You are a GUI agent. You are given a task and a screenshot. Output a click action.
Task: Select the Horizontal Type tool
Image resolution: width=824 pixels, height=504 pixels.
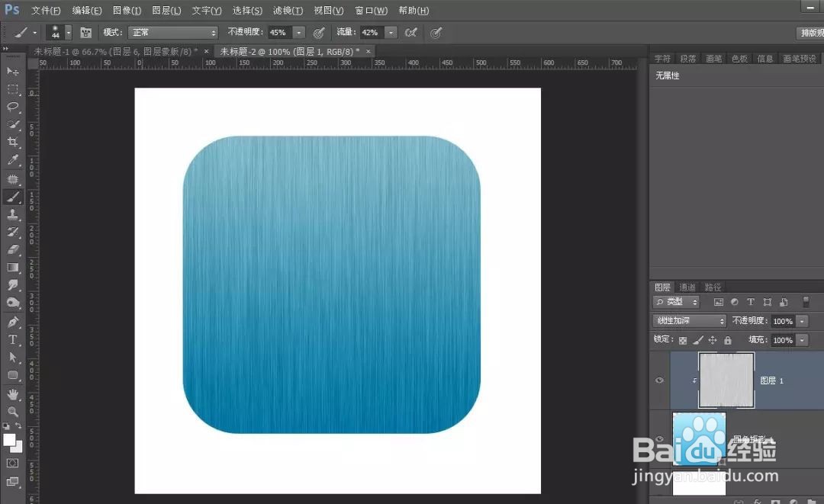tap(13, 339)
